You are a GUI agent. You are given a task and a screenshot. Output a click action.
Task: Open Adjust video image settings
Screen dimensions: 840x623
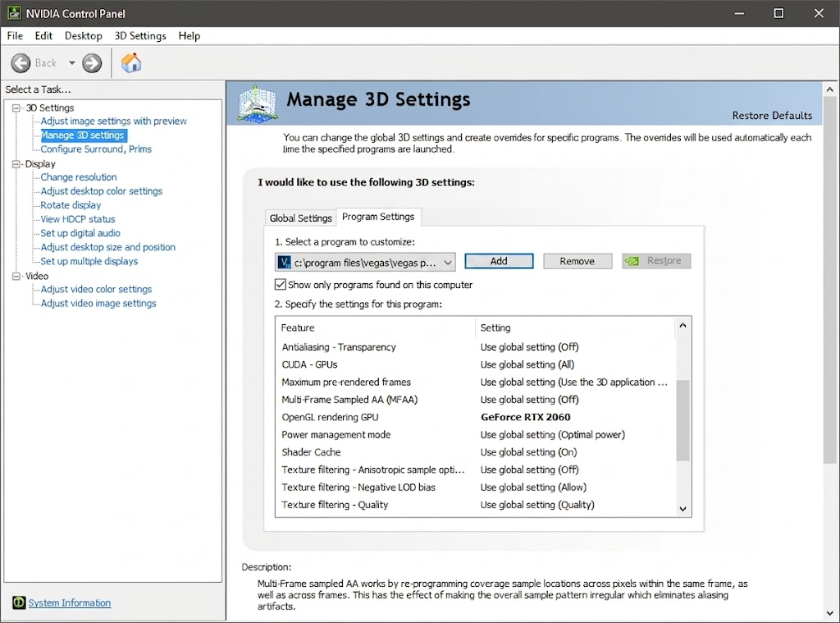pos(98,303)
